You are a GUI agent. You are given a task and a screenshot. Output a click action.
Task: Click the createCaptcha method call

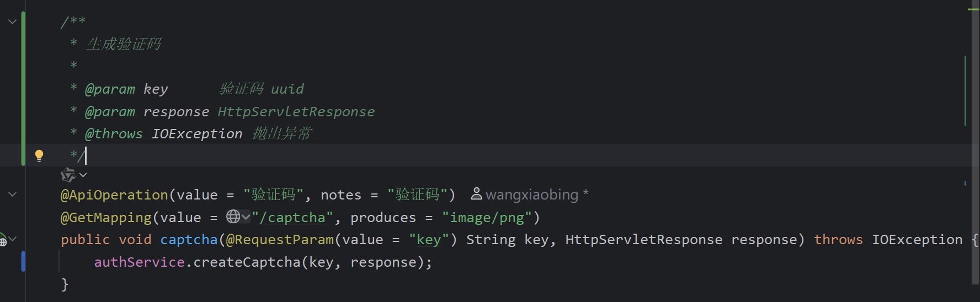click(247, 262)
